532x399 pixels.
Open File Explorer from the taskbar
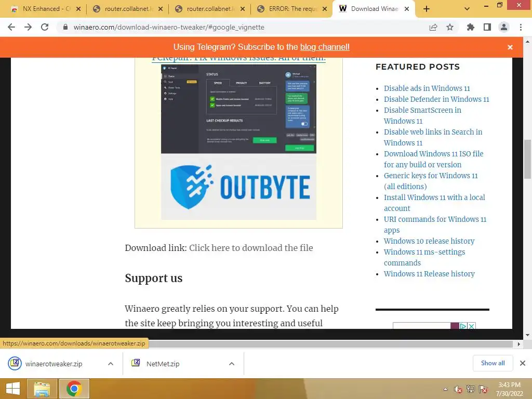tap(42, 389)
